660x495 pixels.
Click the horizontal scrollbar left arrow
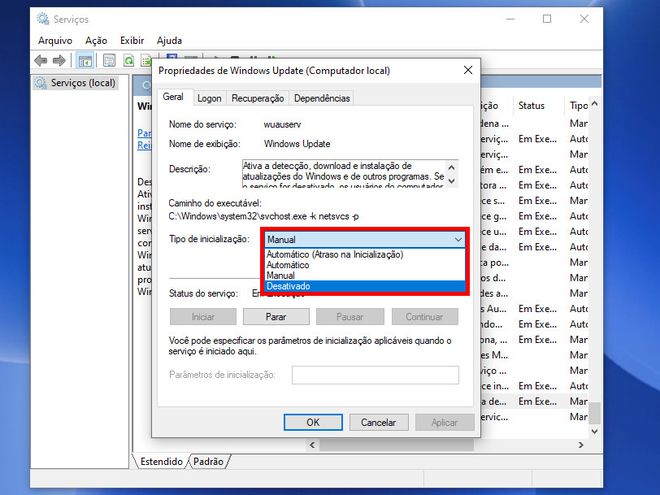[312, 445]
